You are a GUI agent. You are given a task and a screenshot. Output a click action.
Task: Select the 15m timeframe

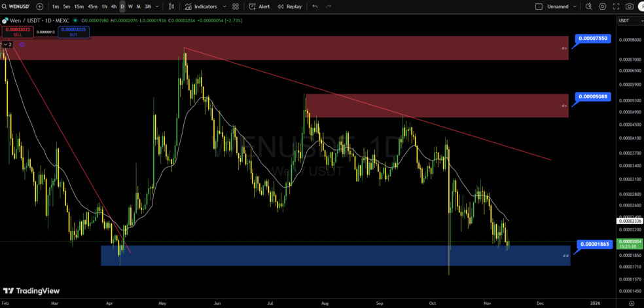pyautogui.click(x=79, y=7)
